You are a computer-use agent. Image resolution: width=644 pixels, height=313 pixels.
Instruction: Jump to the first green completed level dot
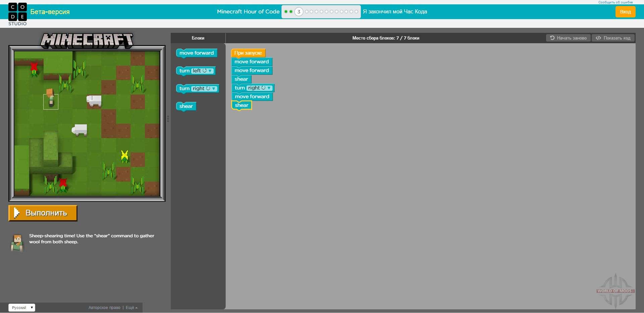click(x=286, y=11)
